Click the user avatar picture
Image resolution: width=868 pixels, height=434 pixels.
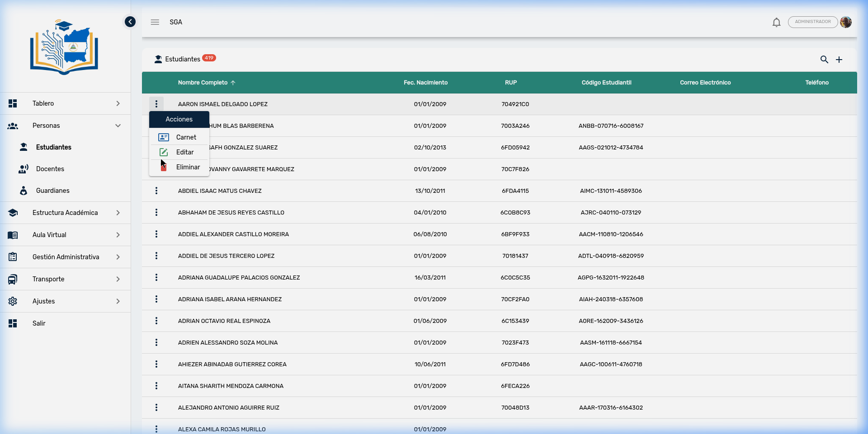(846, 22)
